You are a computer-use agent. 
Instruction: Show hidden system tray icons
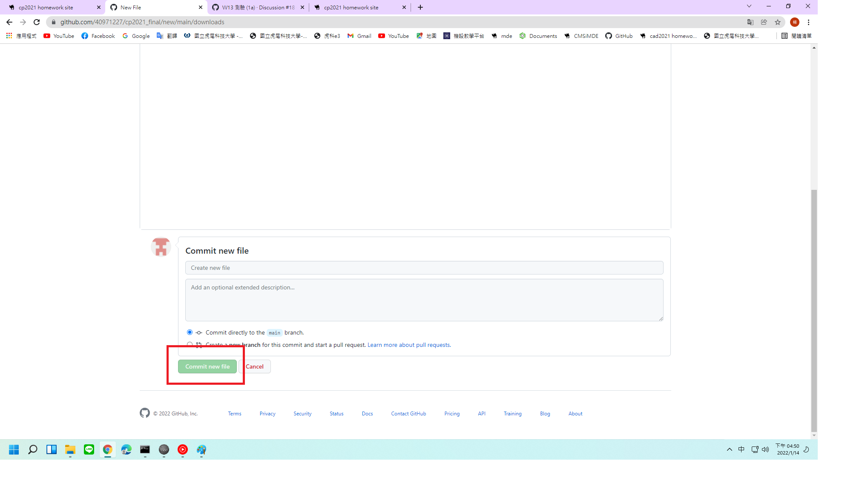coord(730,449)
